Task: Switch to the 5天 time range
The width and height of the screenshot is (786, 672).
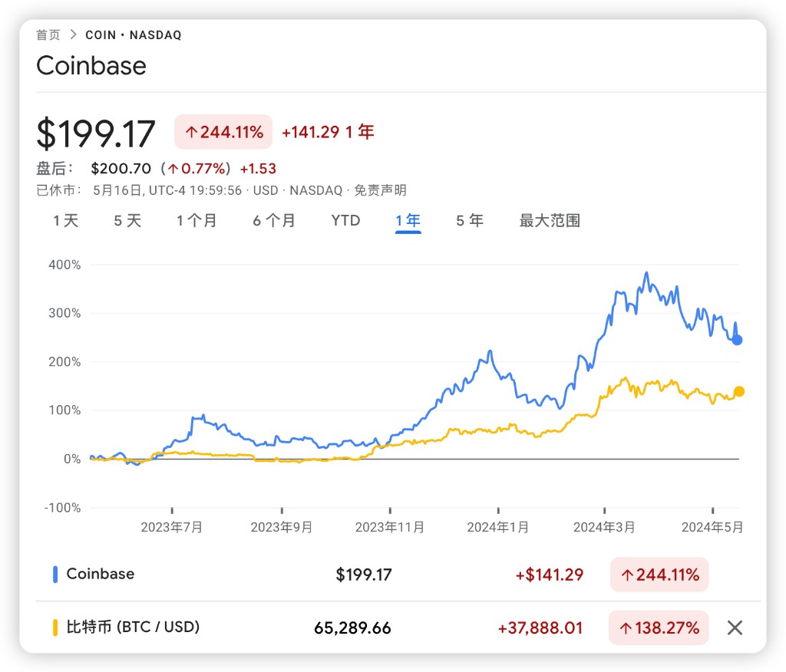Action: tap(127, 221)
